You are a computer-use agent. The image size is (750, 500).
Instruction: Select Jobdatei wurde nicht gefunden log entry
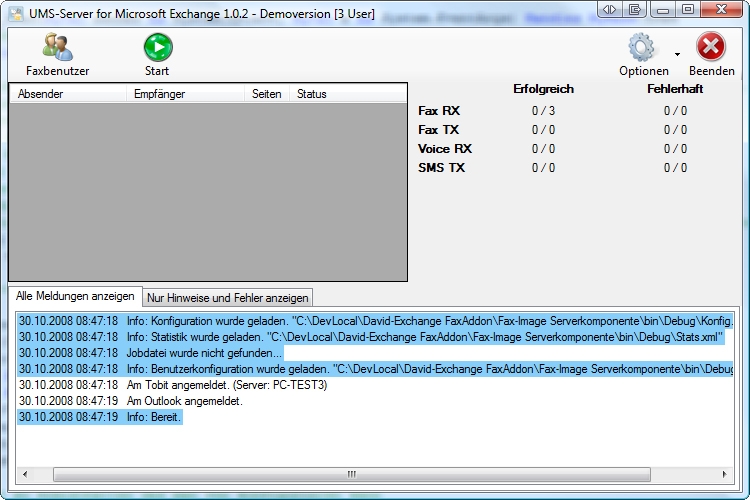[x=150, y=353]
